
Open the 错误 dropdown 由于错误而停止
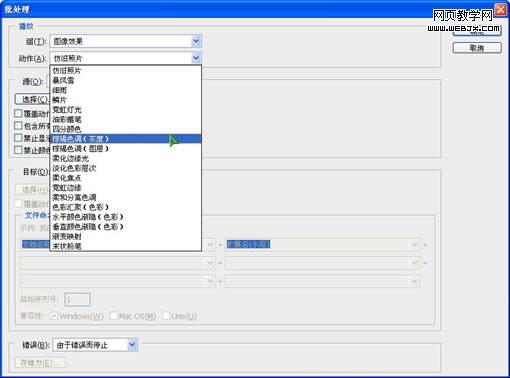(95, 345)
